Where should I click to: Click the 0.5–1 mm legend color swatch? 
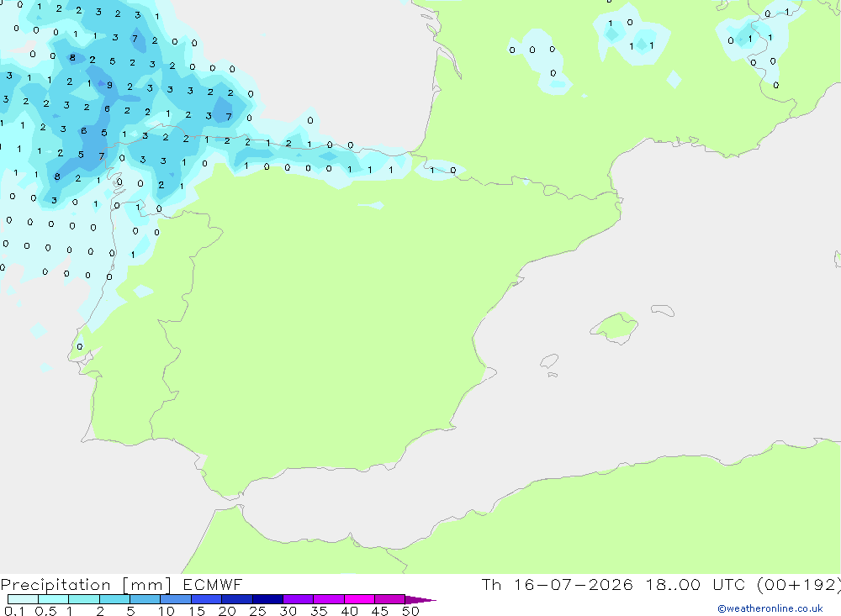pyautogui.click(x=54, y=599)
